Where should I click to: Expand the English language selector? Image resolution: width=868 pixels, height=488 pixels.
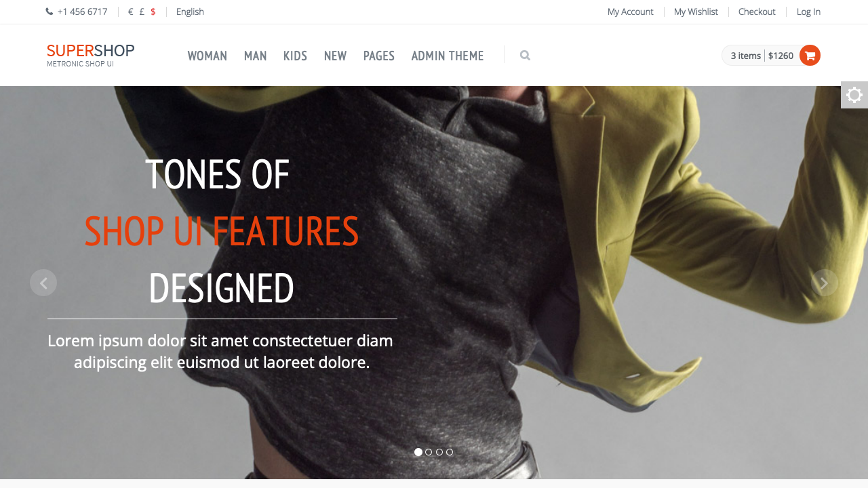[x=190, y=12]
